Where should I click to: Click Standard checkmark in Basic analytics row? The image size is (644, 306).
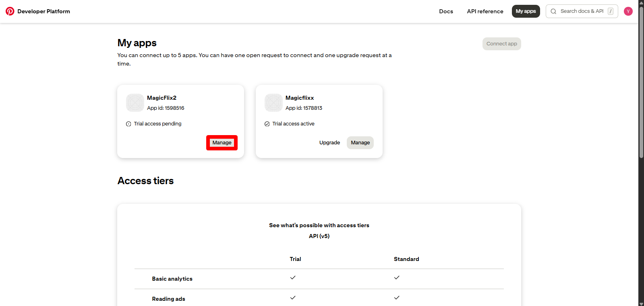tap(397, 277)
